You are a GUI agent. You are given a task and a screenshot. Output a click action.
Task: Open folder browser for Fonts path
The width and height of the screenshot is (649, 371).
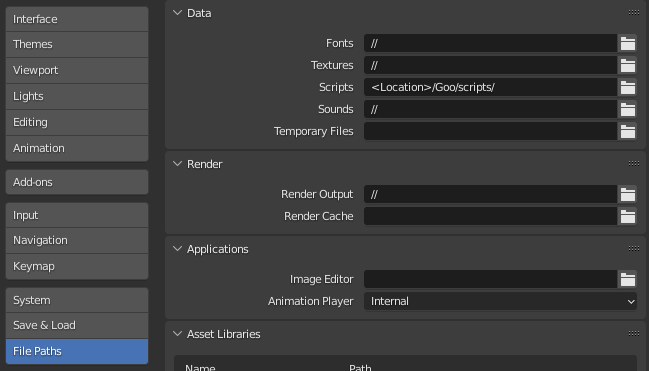pyautogui.click(x=627, y=43)
